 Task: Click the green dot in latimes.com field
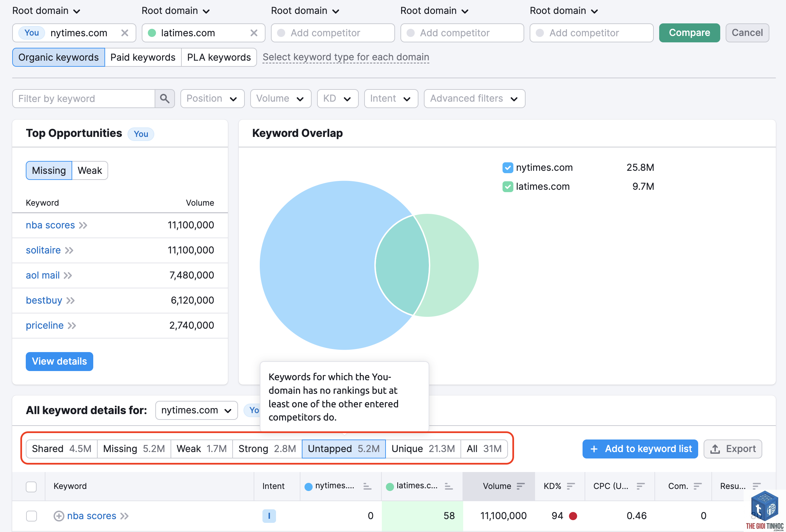[x=152, y=33]
